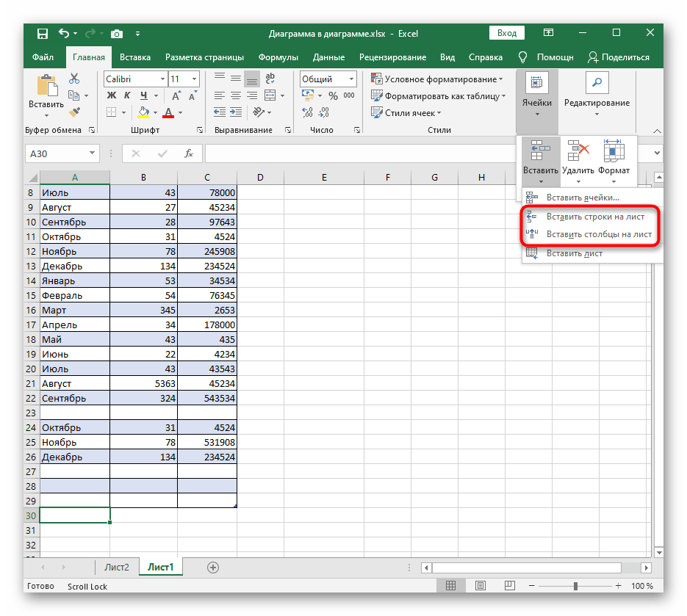Click the camera screenshot icon
The image size is (687, 616).
[117, 34]
